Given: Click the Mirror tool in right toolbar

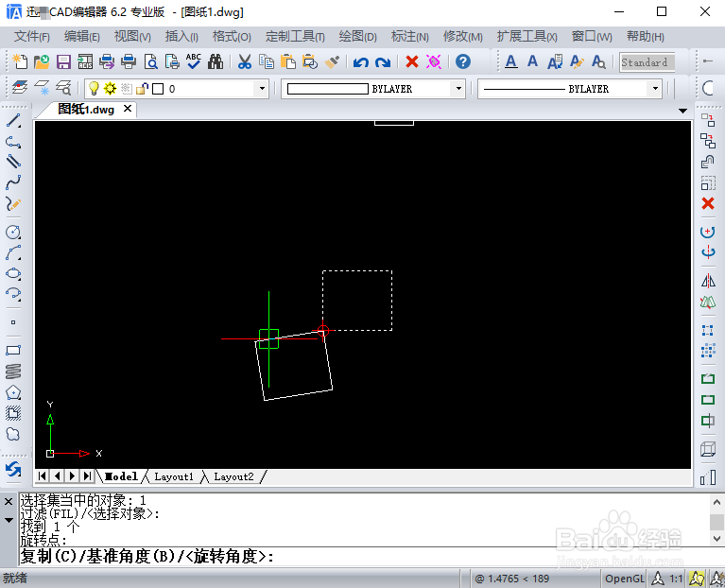Looking at the screenshot, I should click(708, 281).
